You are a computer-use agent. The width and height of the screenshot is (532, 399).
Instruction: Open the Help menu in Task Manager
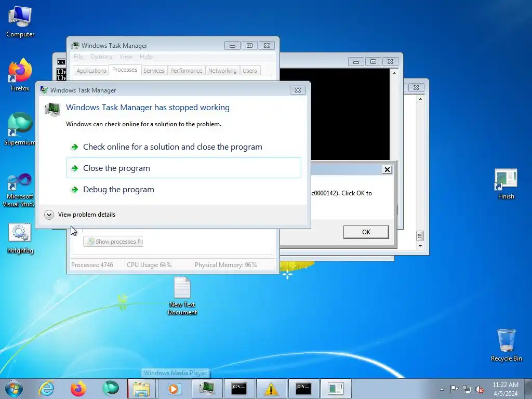[x=146, y=56]
